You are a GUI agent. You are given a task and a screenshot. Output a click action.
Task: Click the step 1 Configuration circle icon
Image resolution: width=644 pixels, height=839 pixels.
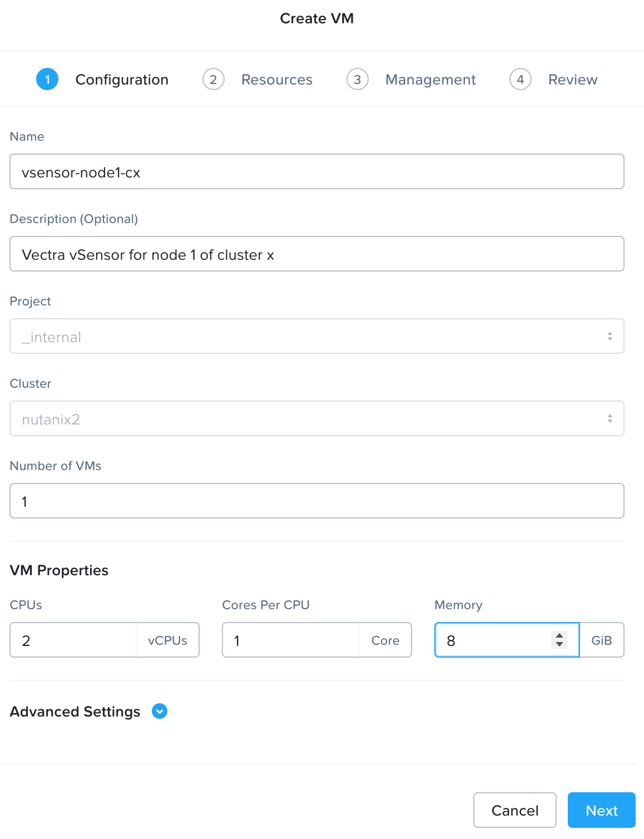pos(47,80)
